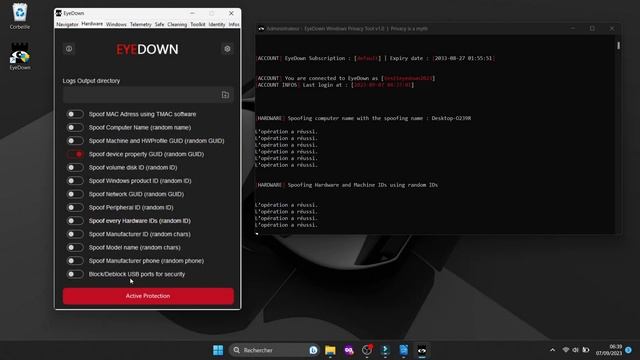Open the Wi-Fi network tray icon
640x360 pixels.
566,350
